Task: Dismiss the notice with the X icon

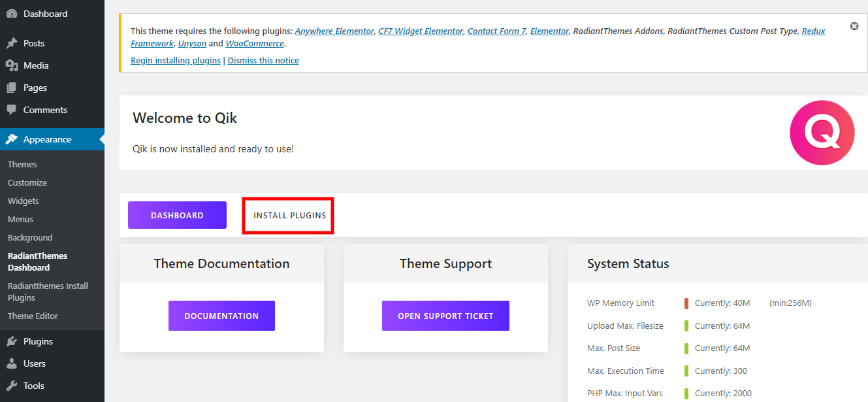Action: (854, 26)
